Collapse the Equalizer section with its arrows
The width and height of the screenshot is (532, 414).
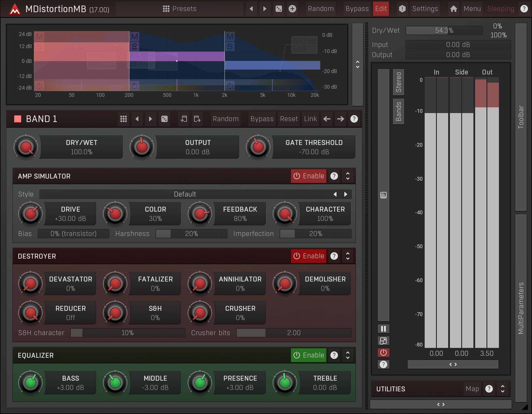pos(348,355)
